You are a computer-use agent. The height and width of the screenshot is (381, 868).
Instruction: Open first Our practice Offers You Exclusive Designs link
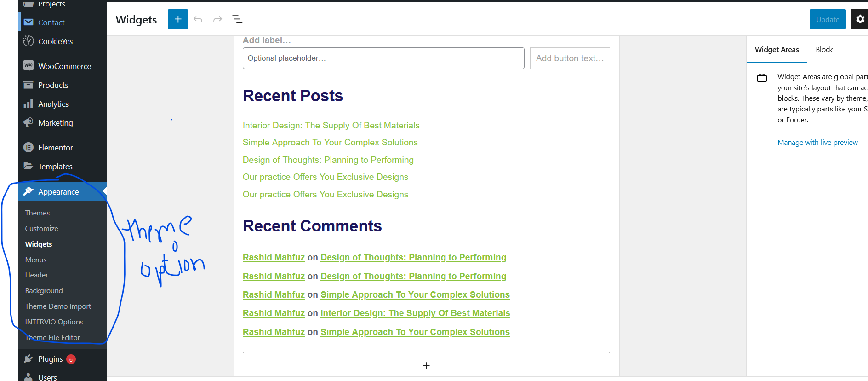pyautogui.click(x=325, y=177)
